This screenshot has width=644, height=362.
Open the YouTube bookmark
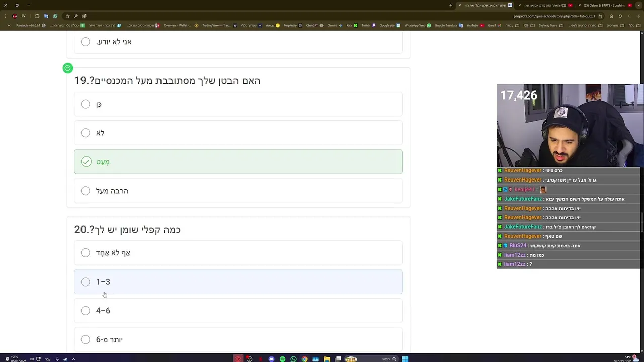click(475, 25)
